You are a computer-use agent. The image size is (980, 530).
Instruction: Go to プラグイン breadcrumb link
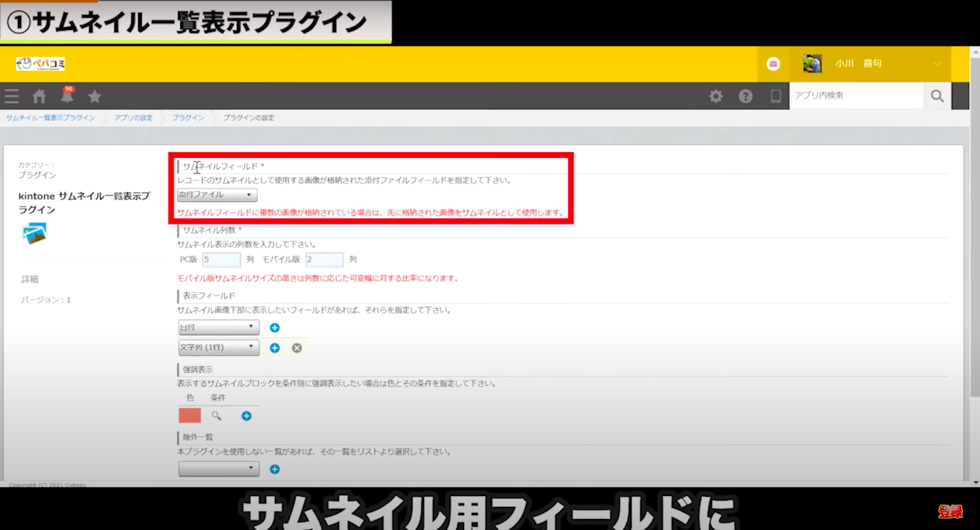[188, 118]
